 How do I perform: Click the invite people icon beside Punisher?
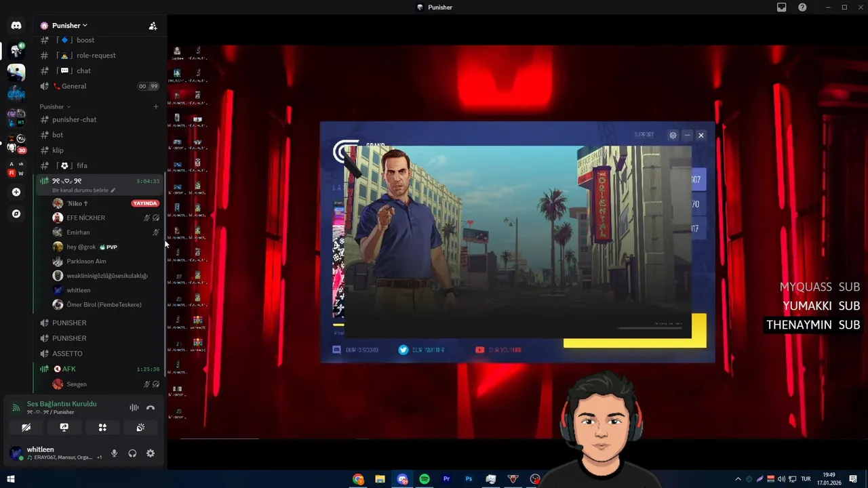tap(153, 26)
